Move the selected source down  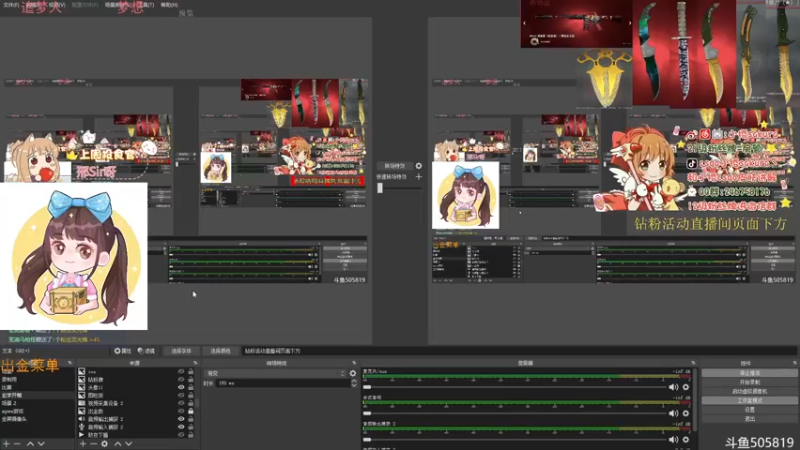tap(129, 444)
